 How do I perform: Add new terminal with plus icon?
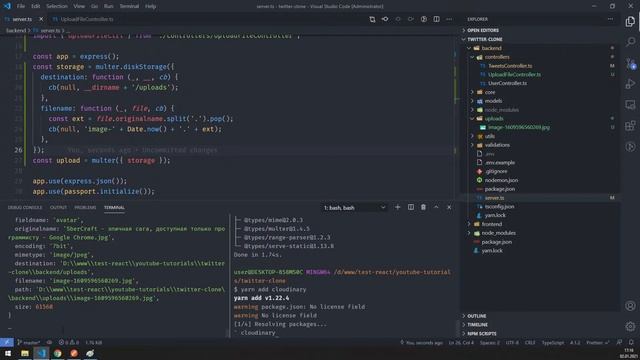(x=398, y=207)
